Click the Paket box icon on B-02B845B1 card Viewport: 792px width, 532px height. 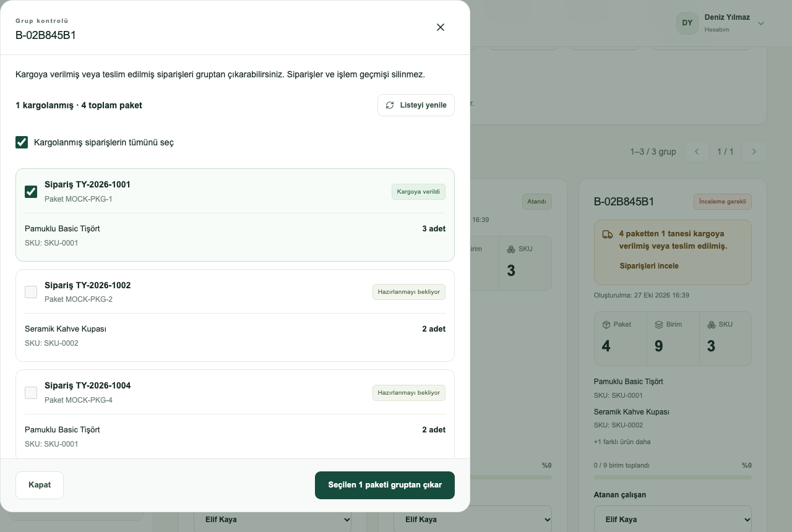tap(606, 324)
